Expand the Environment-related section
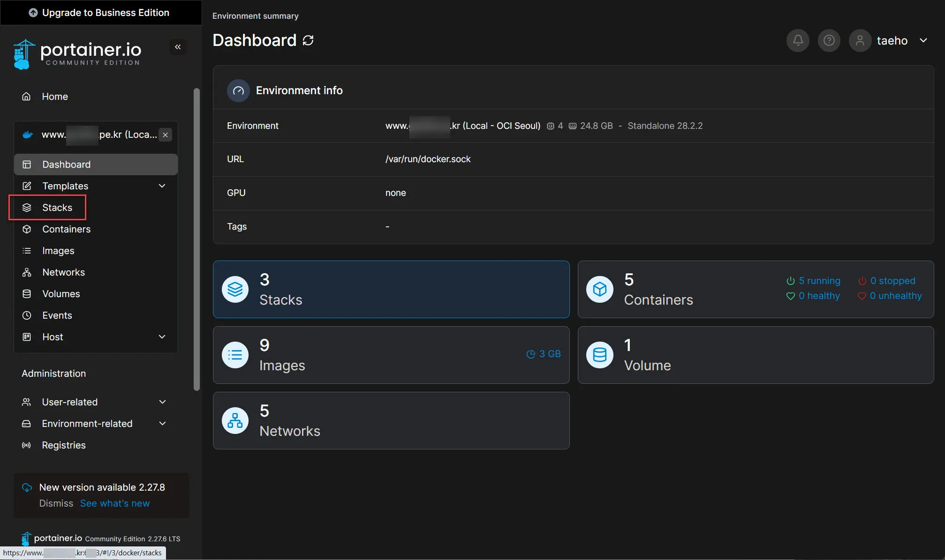Viewport: 945px width, 560px height. pos(162,424)
